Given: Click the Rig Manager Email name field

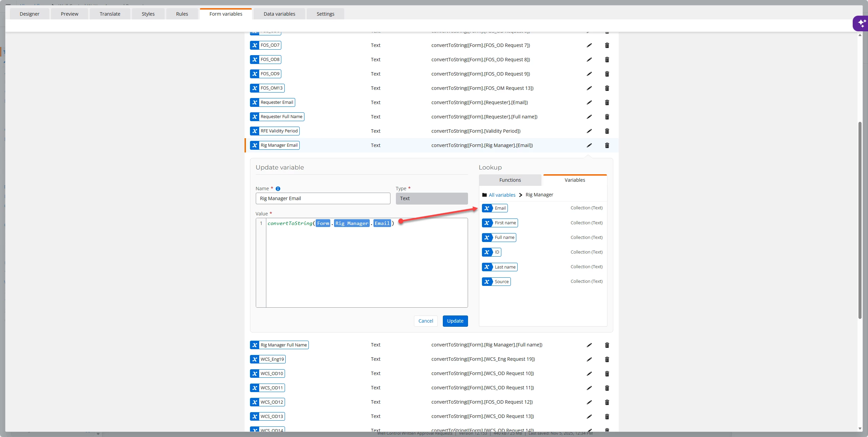Looking at the screenshot, I should tap(322, 198).
